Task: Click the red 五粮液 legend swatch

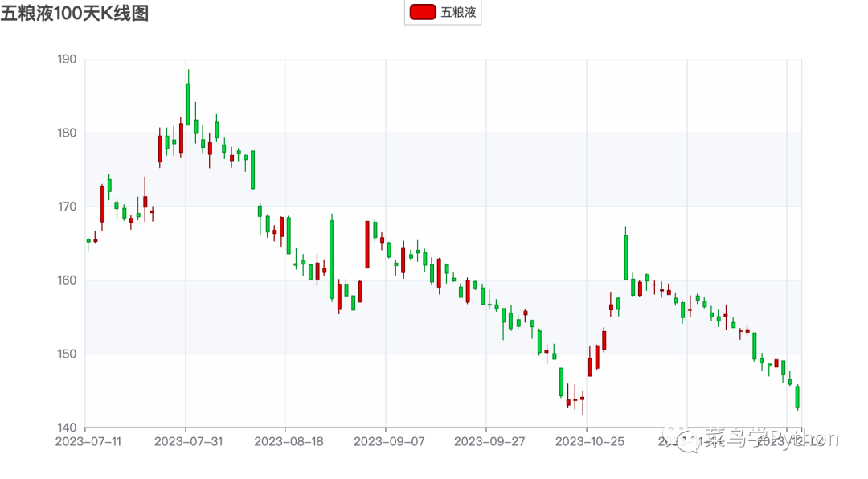Action: (423, 12)
